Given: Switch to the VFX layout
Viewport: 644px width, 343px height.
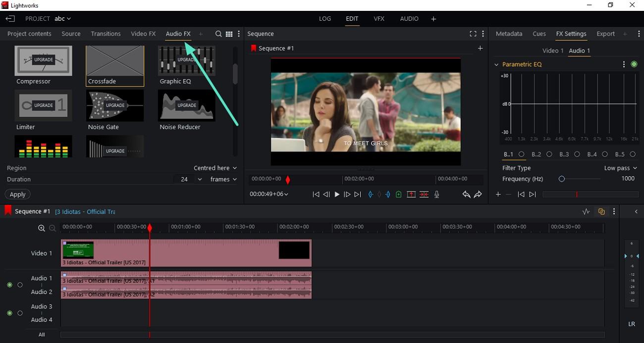Looking at the screenshot, I should 379,19.
